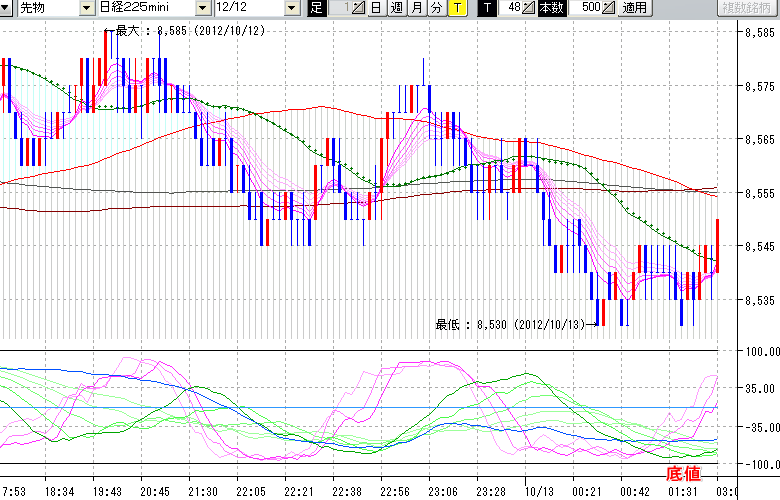
Task: Click the black 本数 label
Action: (x=551, y=8)
